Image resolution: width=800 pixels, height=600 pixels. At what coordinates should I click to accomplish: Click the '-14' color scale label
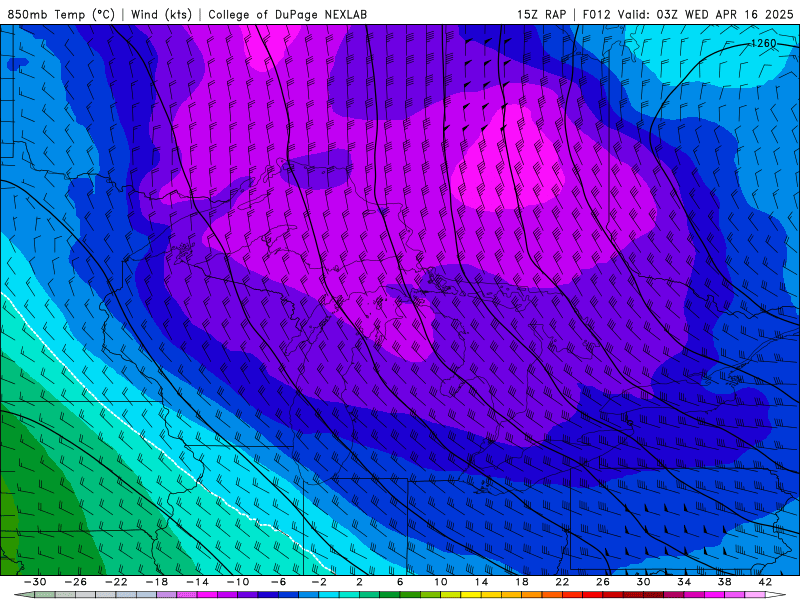point(197,582)
